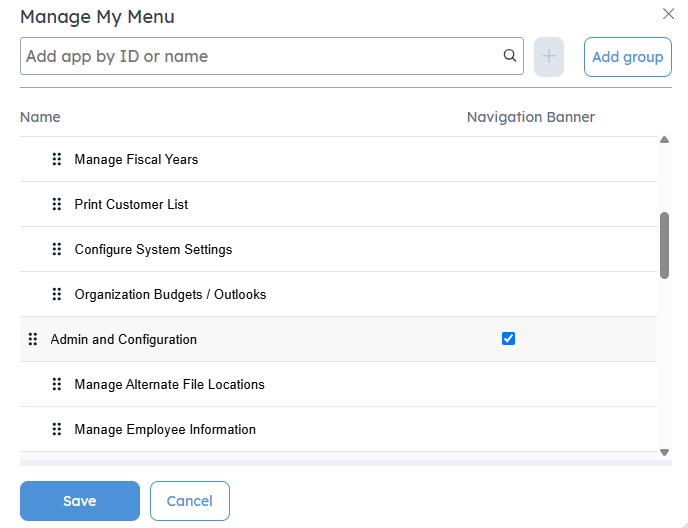Uncheck Admin and Configuration navigation banner checkbox
The width and height of the screenshot is (688, 528).
click(x=508, y=339)
